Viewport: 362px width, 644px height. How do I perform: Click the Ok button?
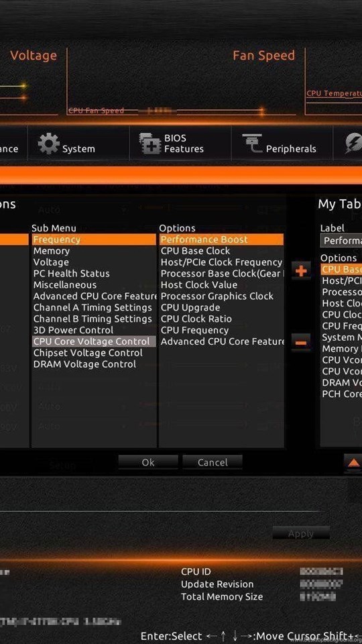(x=148, y=462)
